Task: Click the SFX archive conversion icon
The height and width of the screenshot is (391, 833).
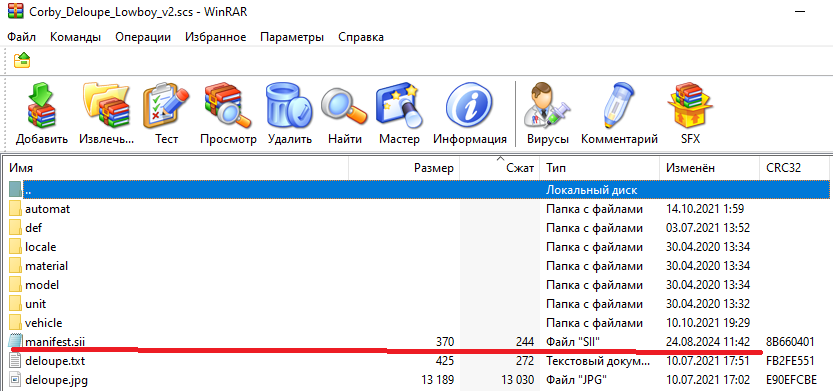Action: [x=690, y=105]
